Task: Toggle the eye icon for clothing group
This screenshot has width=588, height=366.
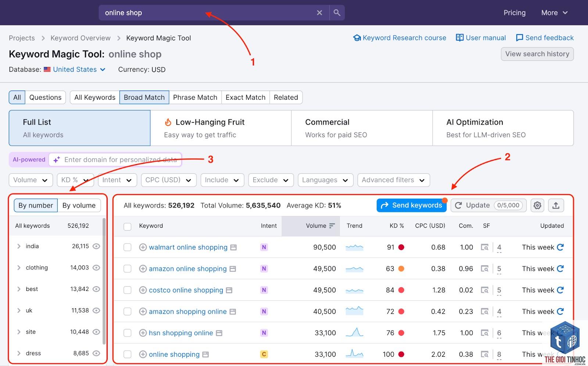Action: [96, 267]
